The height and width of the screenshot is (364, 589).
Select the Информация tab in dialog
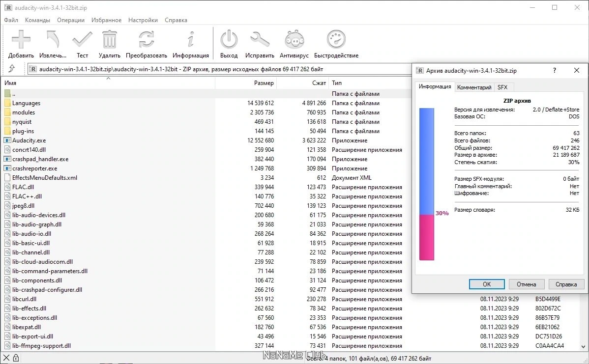[x=435, y=86]
